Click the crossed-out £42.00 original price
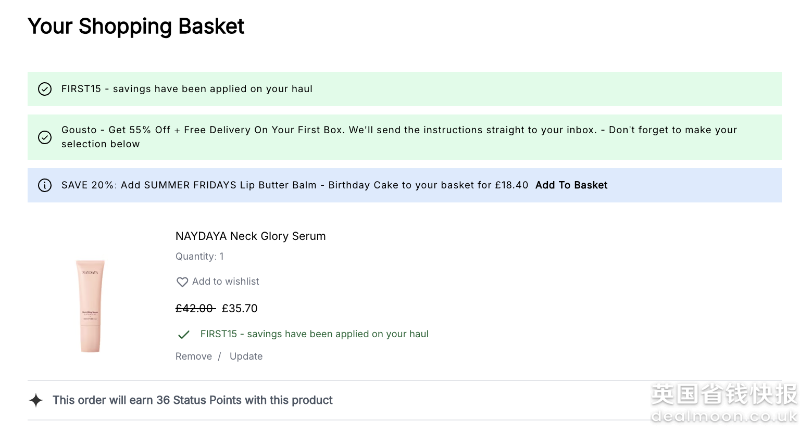Image resolution: width=800 pixels, height=433 pixels. pos(195,308)
